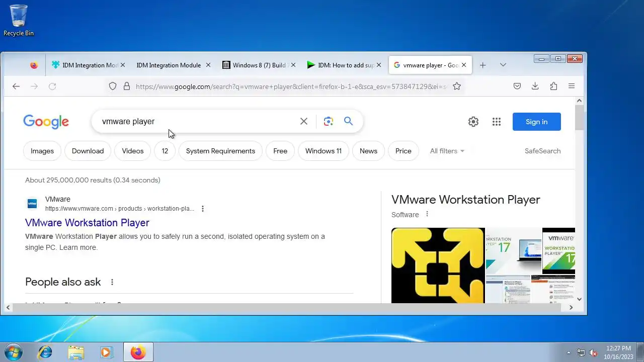Go back with the Firefox back arrow
This screenshot has height=362, width=644.
[x=16, y=86]
